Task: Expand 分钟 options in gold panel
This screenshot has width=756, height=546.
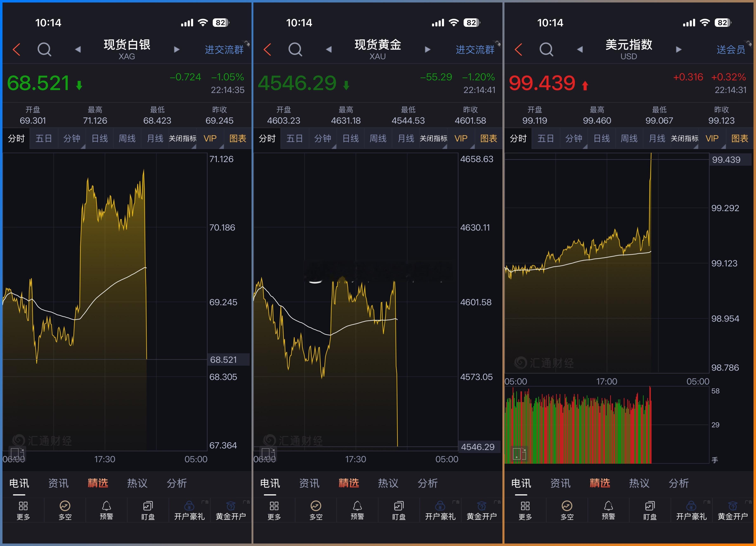Action: click(x=323, y=138)
